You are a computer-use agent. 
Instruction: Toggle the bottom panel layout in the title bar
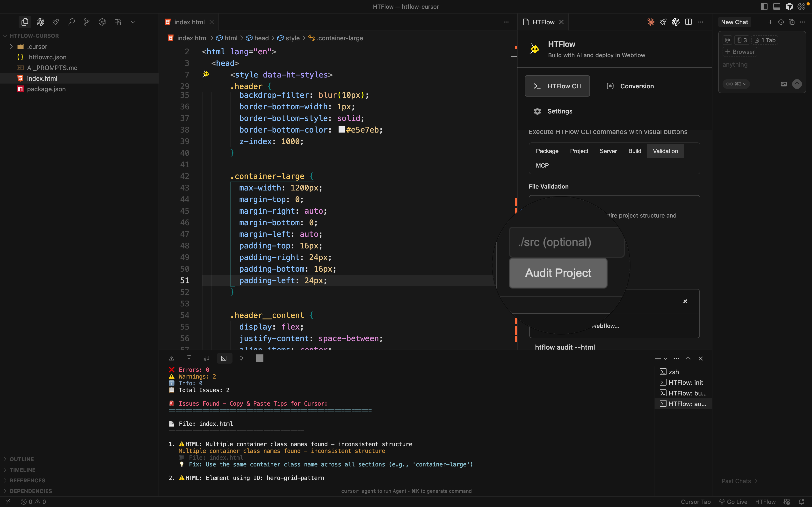(777, 6)
